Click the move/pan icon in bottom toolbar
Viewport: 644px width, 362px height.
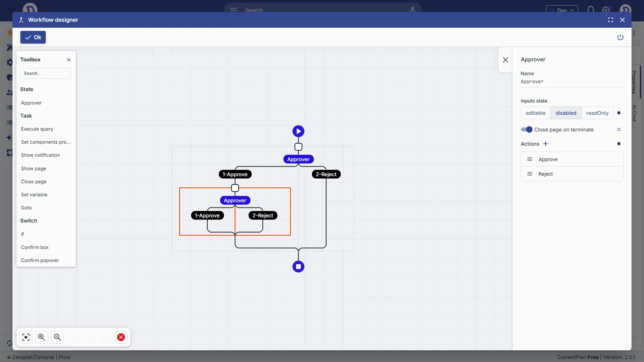pos(105,337)
